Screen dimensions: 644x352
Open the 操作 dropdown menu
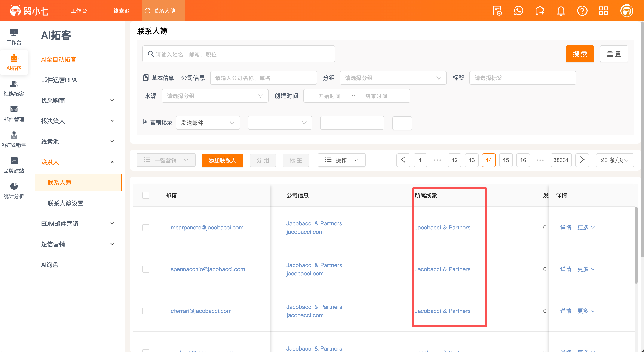coord(341,160)
